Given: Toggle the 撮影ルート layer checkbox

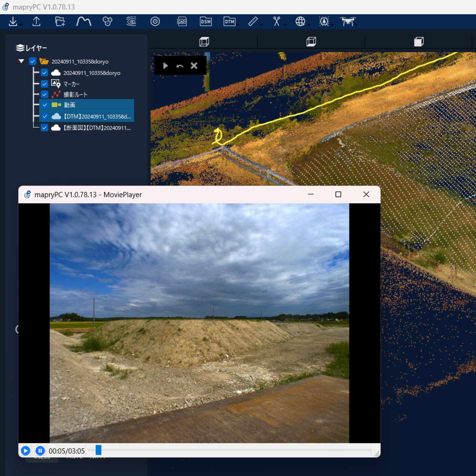Looking at the screenshot, I should pos(44,95).
